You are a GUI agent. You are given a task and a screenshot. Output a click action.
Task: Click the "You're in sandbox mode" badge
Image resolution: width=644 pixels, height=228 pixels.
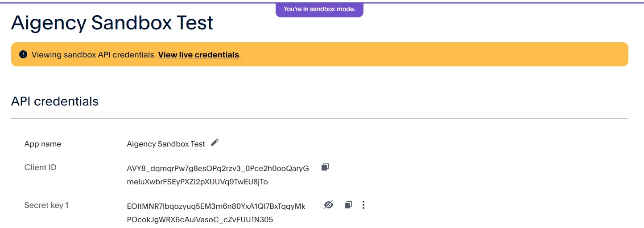tap(319, 9)
